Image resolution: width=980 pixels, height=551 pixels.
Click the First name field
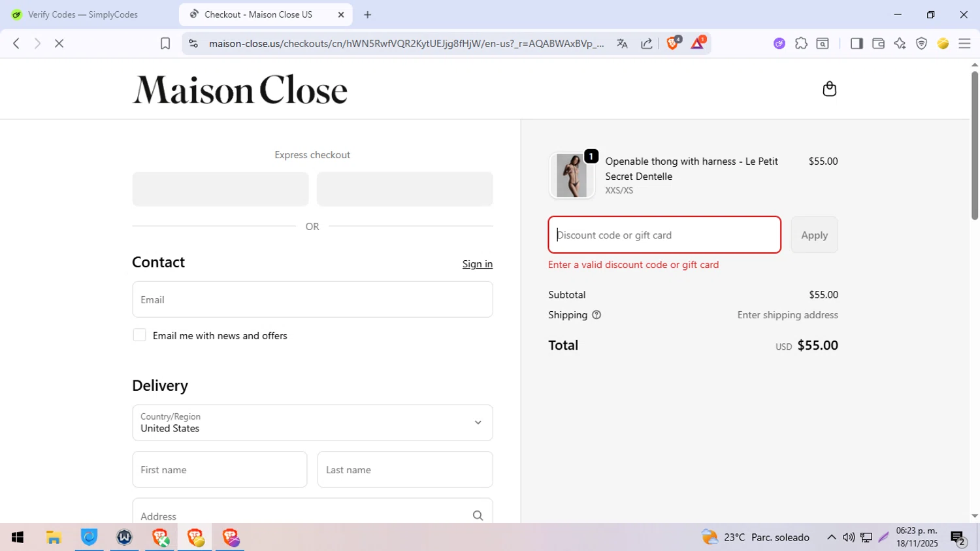pos(220,469)
